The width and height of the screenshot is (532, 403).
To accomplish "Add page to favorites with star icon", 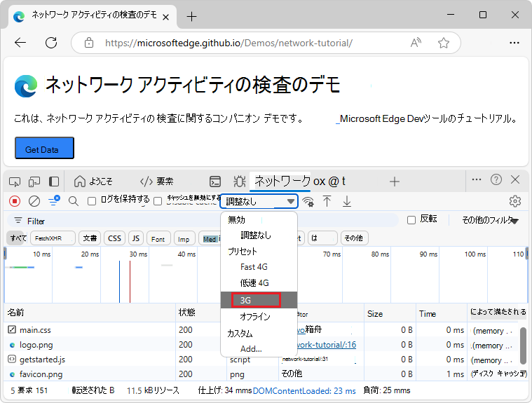I will click(x=444, y=43).
